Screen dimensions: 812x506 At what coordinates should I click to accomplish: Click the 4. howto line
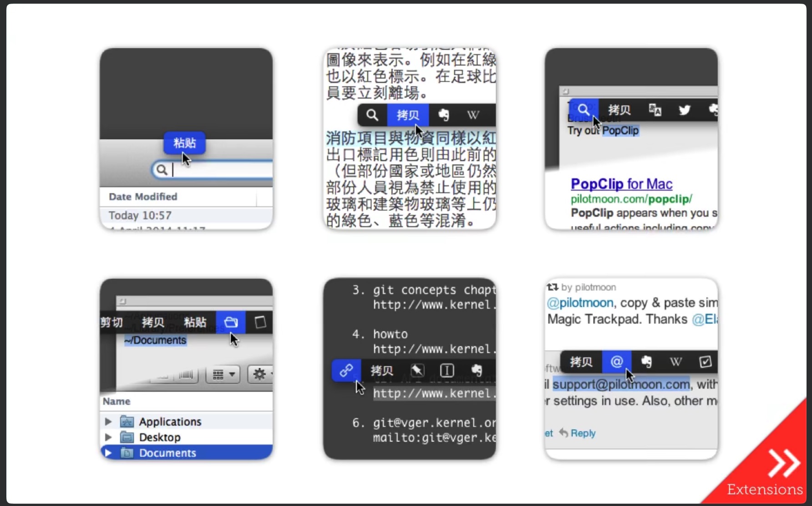[380, 334]
